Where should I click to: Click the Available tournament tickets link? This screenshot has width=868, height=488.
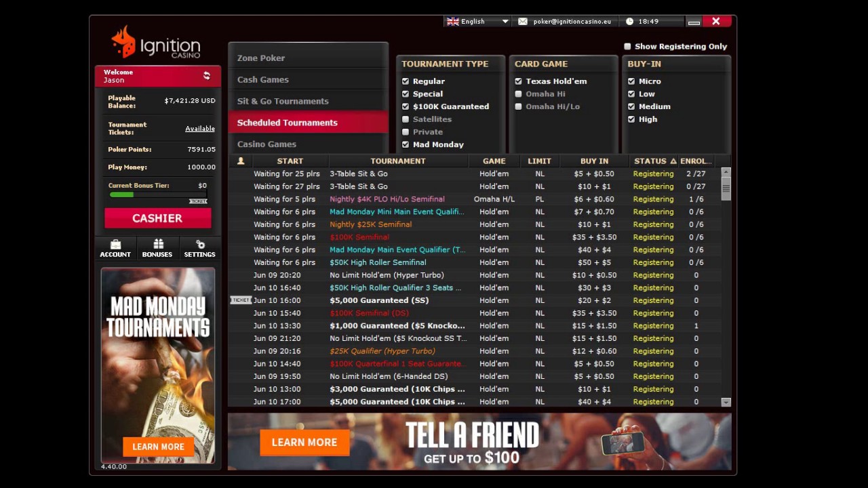click(200, 129)
